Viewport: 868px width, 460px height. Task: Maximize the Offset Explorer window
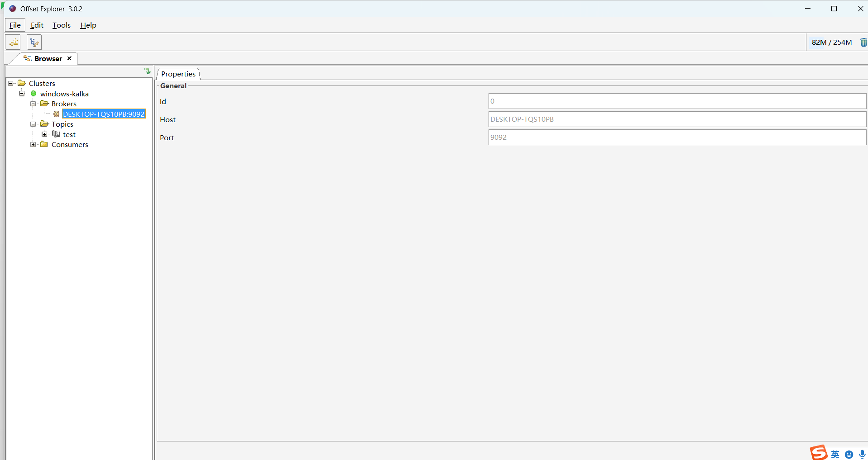click(834, 9)
